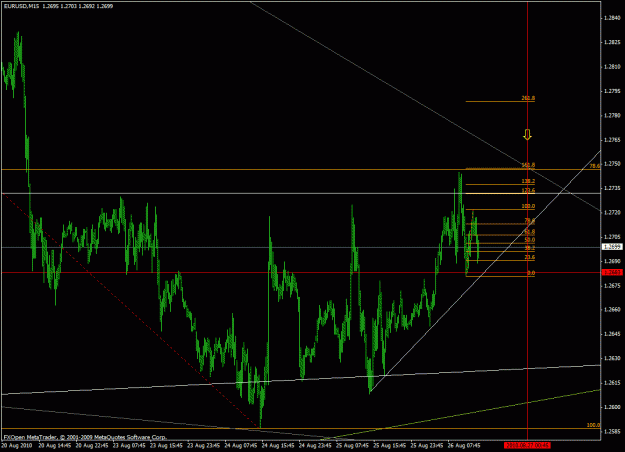625x452 pixels.
Task: Select the 0.0 Fibonacci level label
Action: (x=531, y=273)
